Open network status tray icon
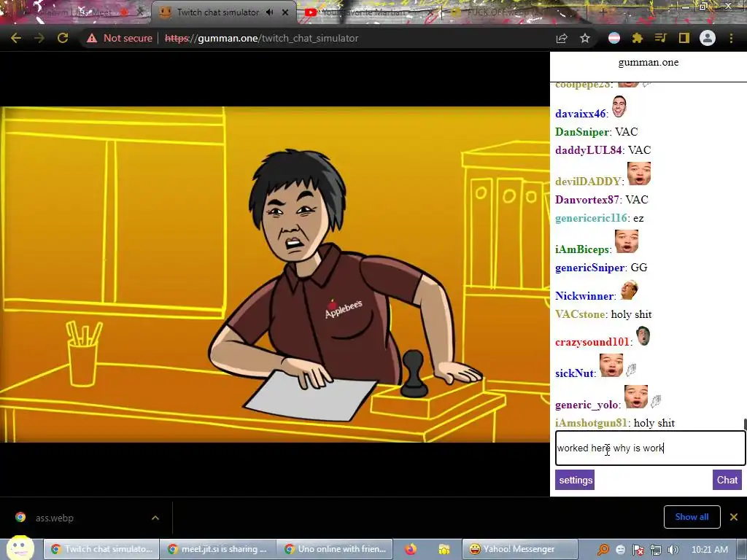 click(656, 550)
